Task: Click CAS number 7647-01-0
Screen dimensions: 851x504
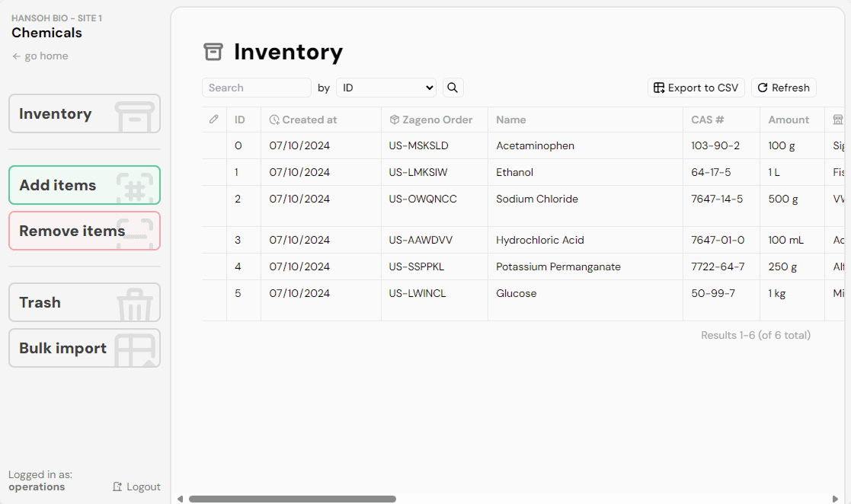Action: (x=718, y=241)
